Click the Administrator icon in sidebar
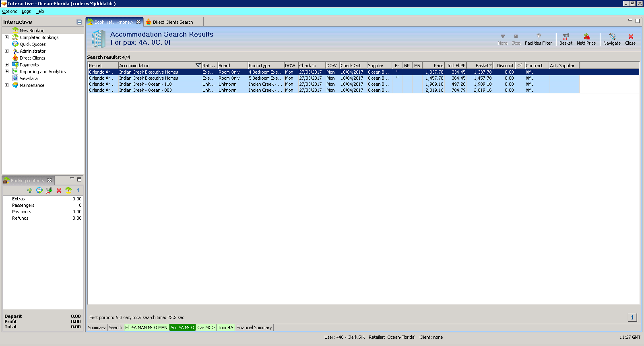Image resolution: width=644 pixels, height=346 pixels. point(15,51)
